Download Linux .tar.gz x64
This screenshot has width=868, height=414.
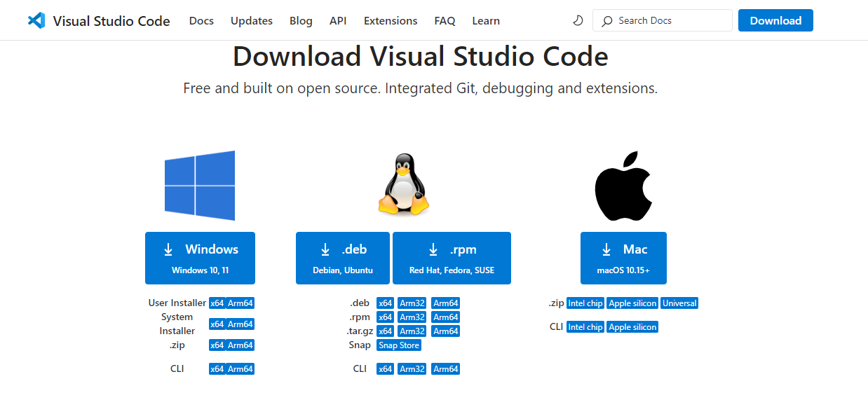click(385, 331)
